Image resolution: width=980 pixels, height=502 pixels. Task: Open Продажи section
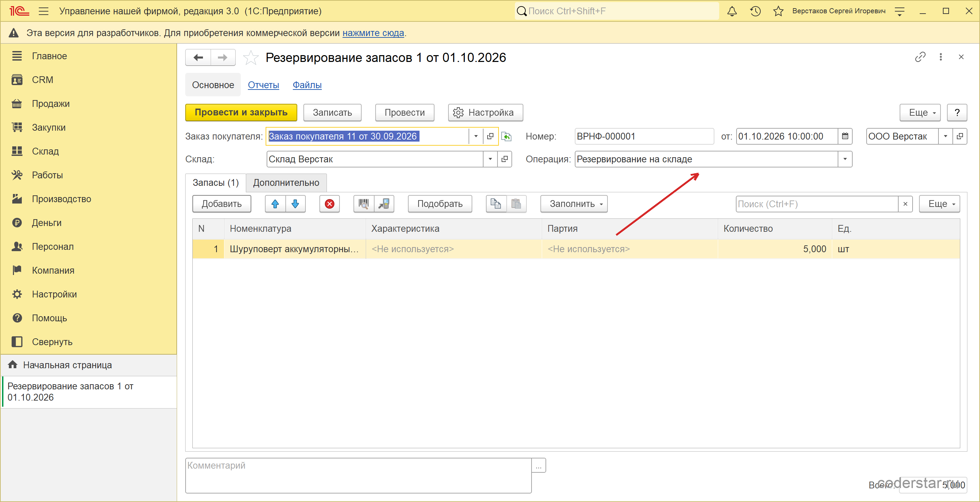point(51,104)
